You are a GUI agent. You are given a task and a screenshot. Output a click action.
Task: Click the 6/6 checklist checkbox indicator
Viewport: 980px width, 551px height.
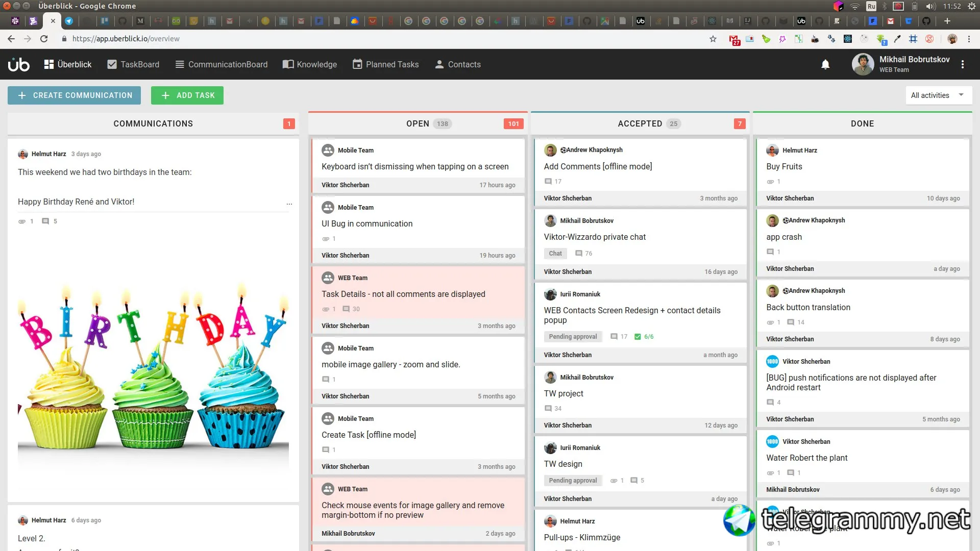pos(638,337)
